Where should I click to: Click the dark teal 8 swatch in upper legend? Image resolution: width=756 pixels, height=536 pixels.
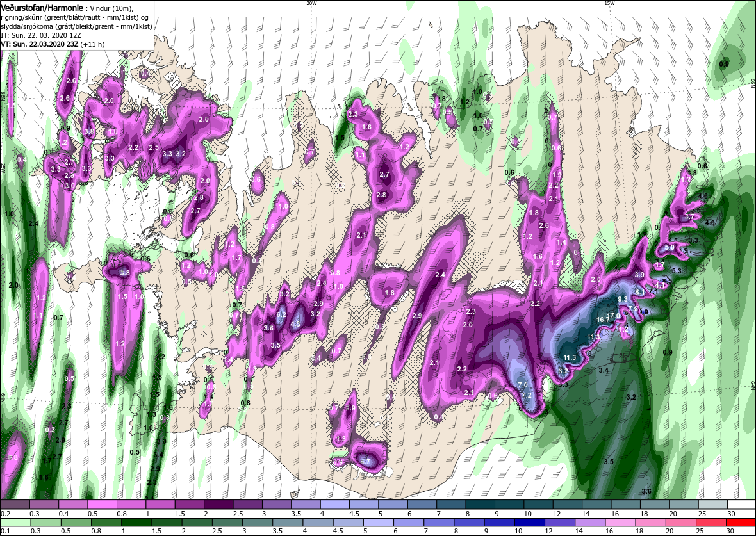[480, 505]
